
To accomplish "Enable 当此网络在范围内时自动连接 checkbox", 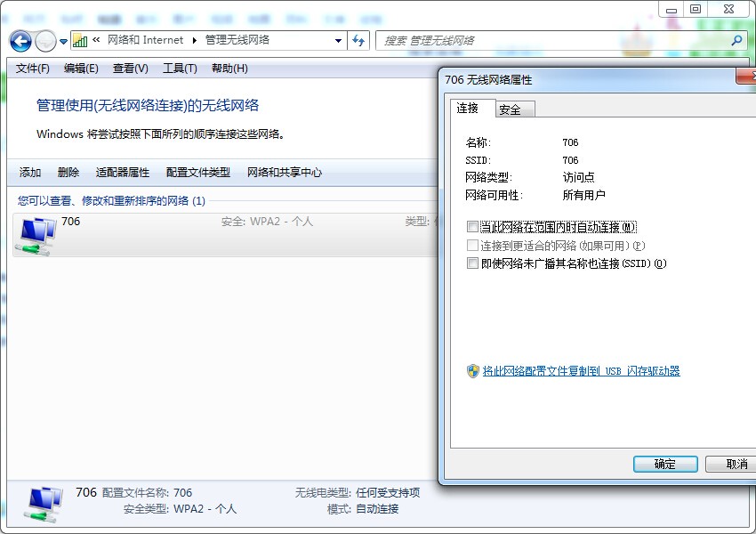I will (471, 227).
